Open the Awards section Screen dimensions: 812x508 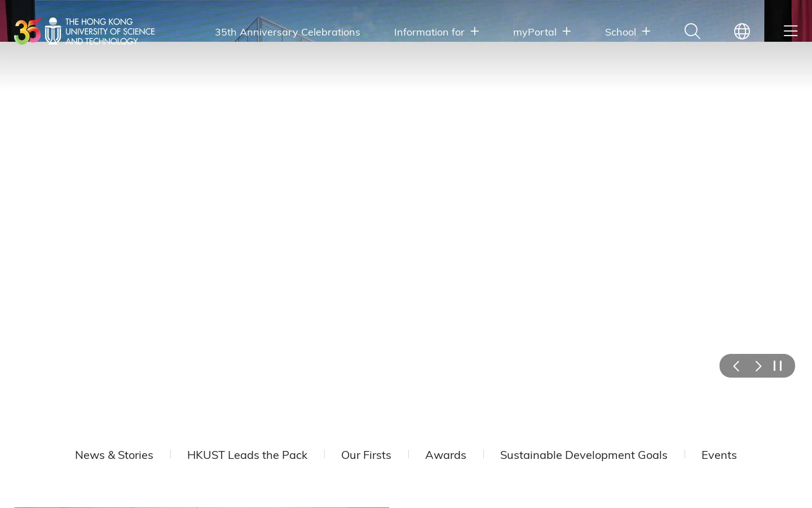click(x=445, y=455)
